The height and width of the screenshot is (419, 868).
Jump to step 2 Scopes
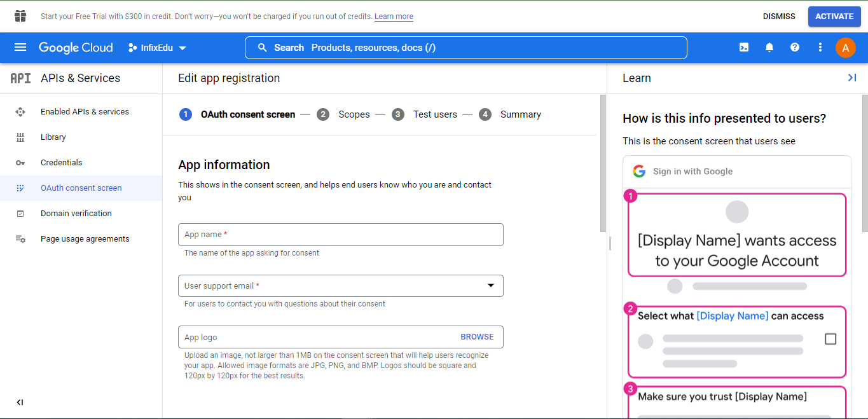[343, 114]
